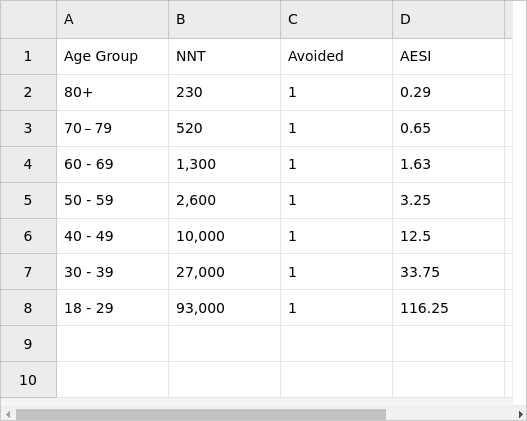
Task: Select the row 10 header
Action: click(x=28, y=380)
